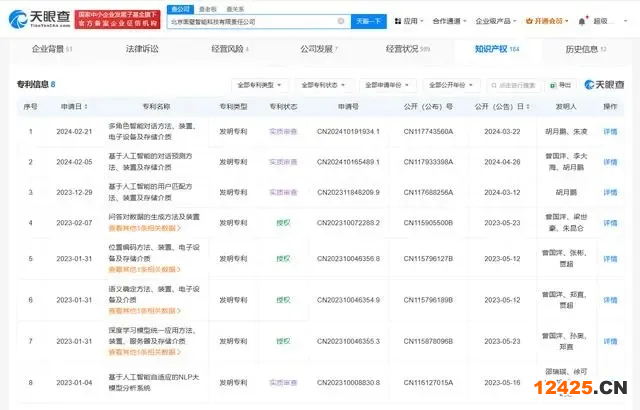This screenshot has height=410, width=640.
Task: Open 详情 for patent row 1
Action: [x=610, y=131]
